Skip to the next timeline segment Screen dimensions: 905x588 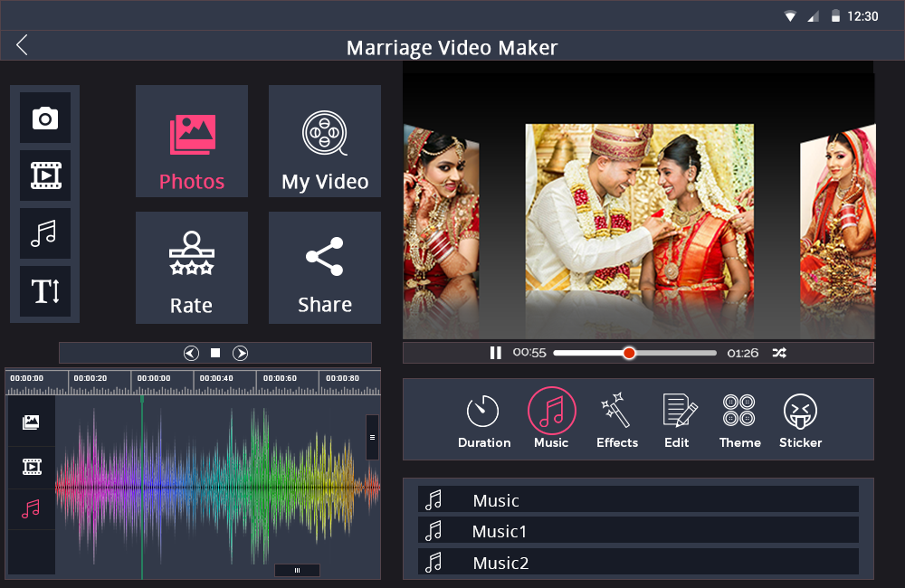(x=241, y=353)
